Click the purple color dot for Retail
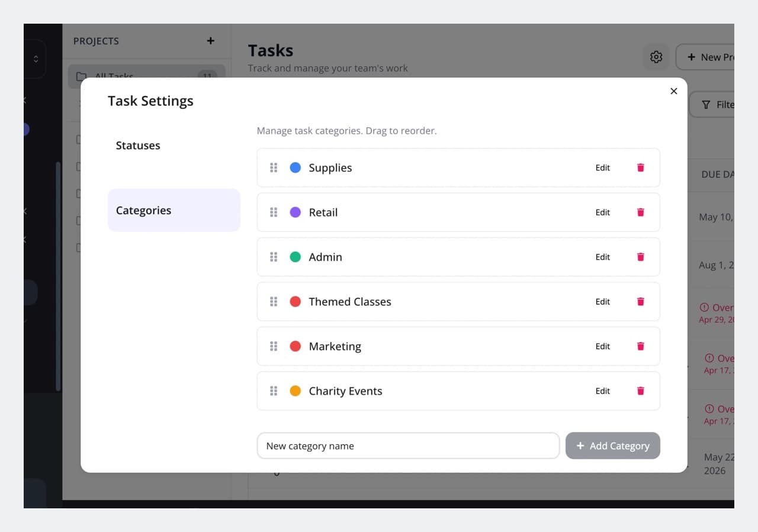The image size is (758, 532). [x=295, y=212]
